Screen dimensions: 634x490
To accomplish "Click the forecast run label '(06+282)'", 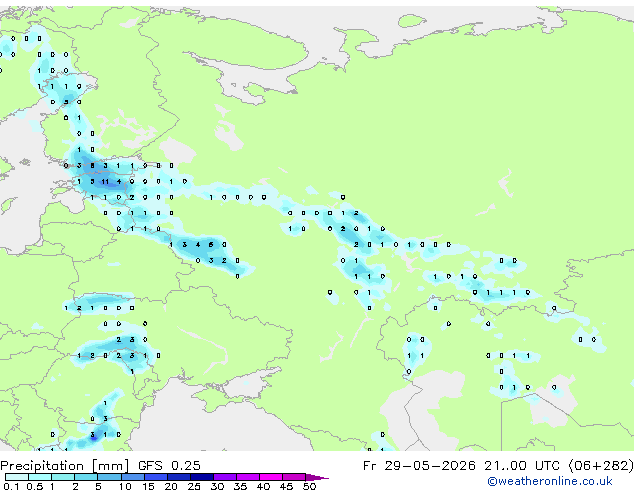I will tap(601, 466).
